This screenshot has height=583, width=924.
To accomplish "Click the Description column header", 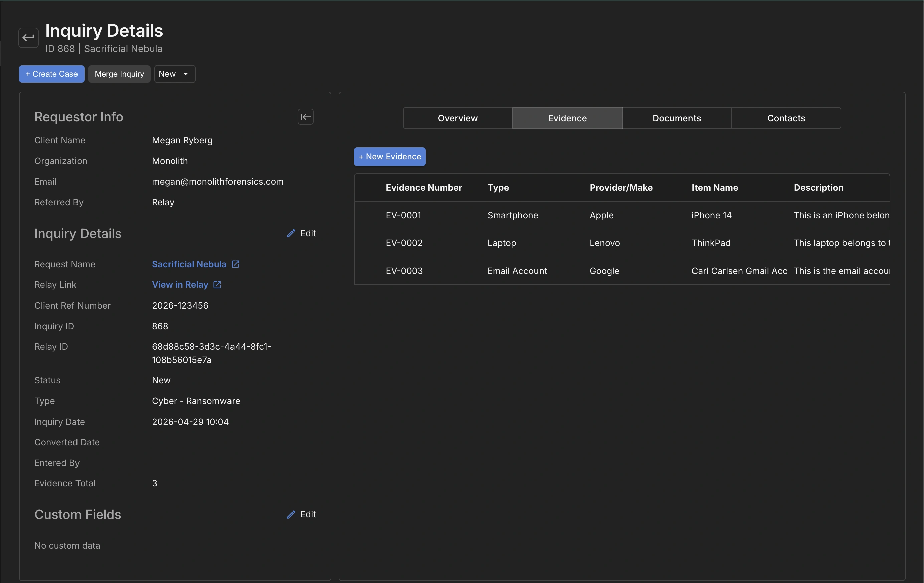I will pos(818,188).
